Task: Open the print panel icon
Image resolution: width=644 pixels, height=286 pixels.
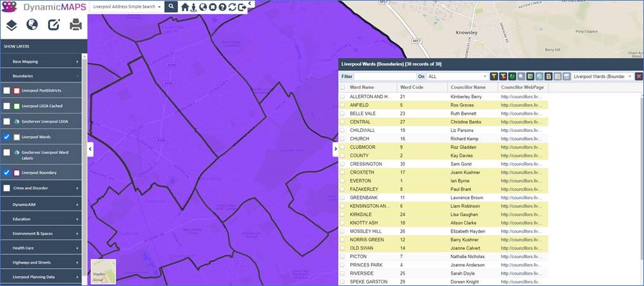Action: point(75,25)
